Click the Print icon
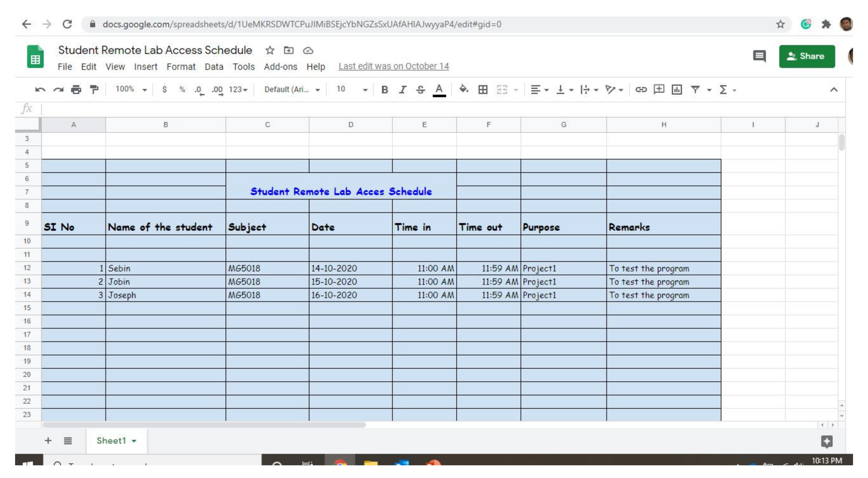Image resolution: width=868 pixels, height=478 pixels. tap(76, 90)
